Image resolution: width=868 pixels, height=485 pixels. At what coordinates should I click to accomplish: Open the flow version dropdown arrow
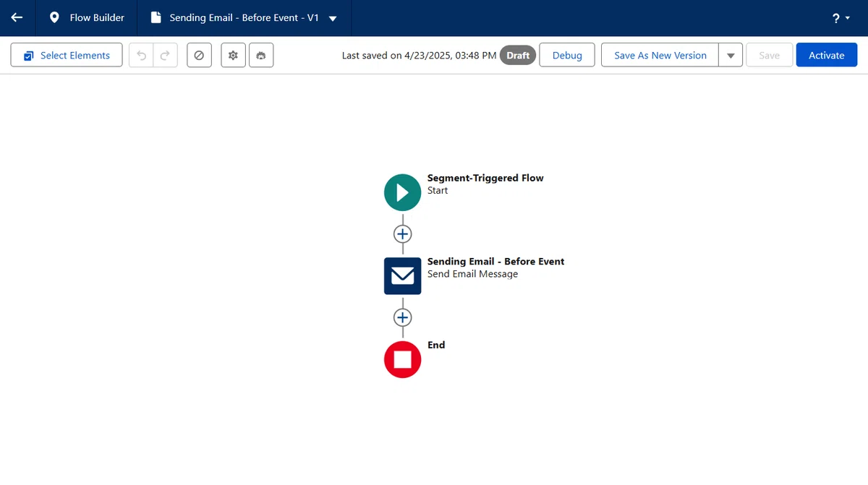[333, 18]
